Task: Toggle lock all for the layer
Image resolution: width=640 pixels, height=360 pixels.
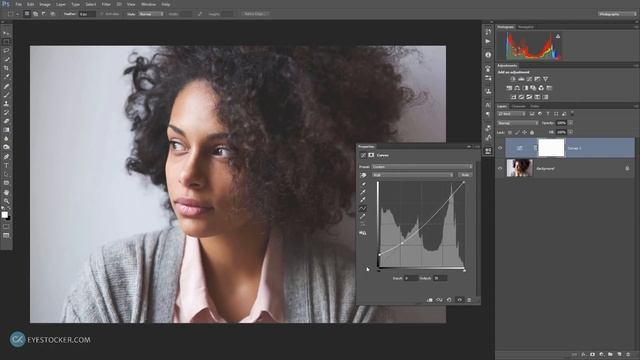Action: [x=532, y=133]
